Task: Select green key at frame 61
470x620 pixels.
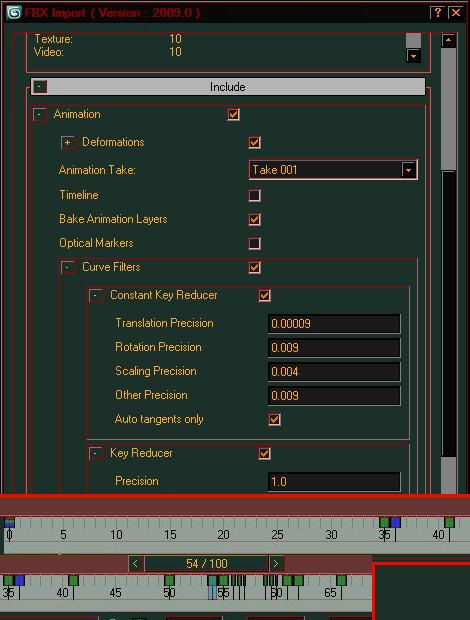Action: click(287, 580)
